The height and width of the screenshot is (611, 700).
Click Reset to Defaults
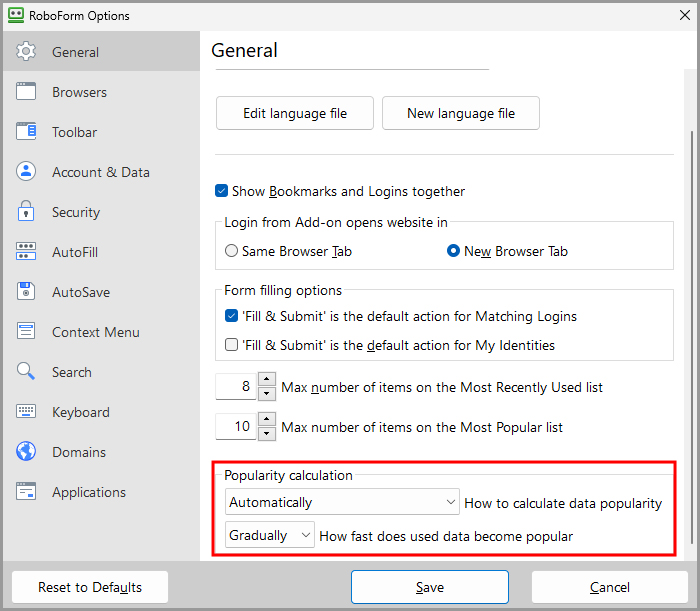tap(90, 587)
